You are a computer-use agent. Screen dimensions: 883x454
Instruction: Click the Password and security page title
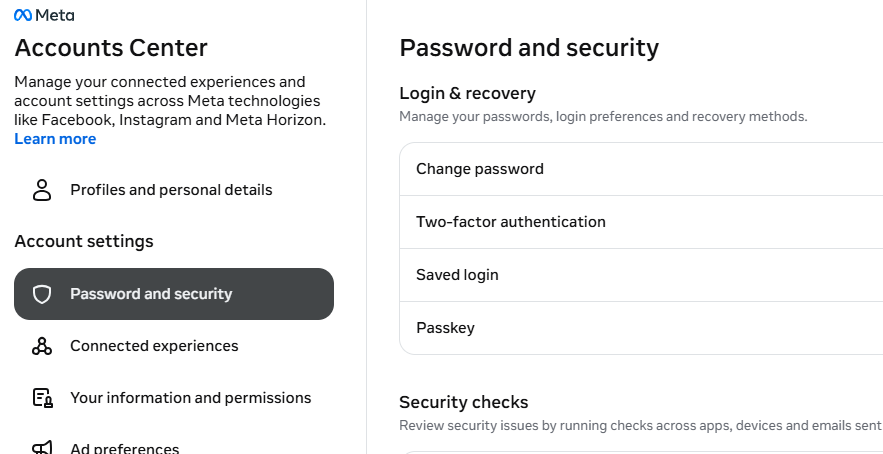point(529,48)
